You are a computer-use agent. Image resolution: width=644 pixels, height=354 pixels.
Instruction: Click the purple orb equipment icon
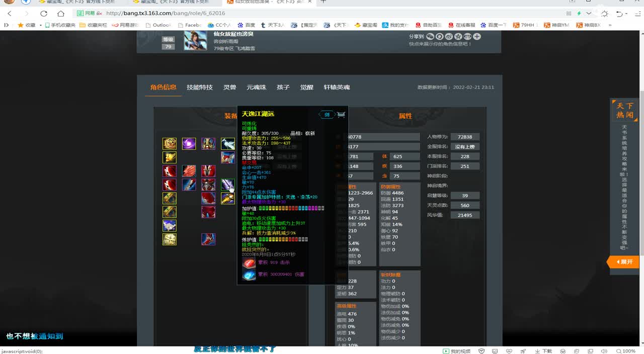[x=189, y=144]
